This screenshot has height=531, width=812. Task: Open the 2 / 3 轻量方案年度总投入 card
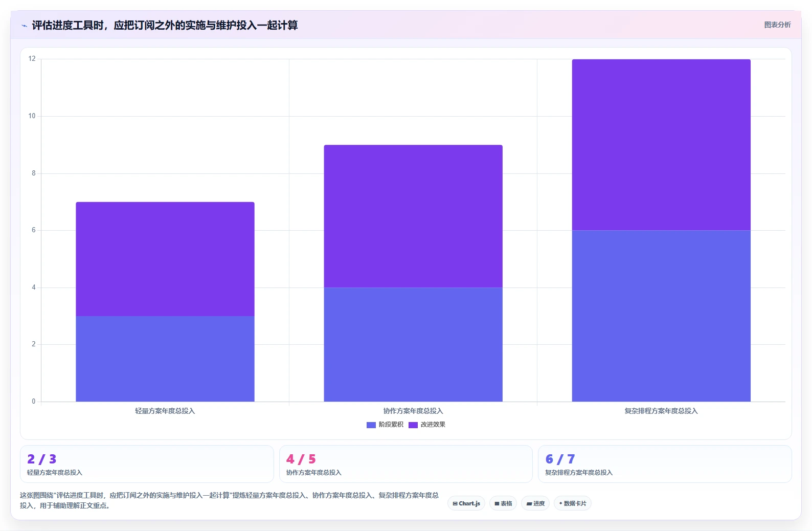point(147,464)
